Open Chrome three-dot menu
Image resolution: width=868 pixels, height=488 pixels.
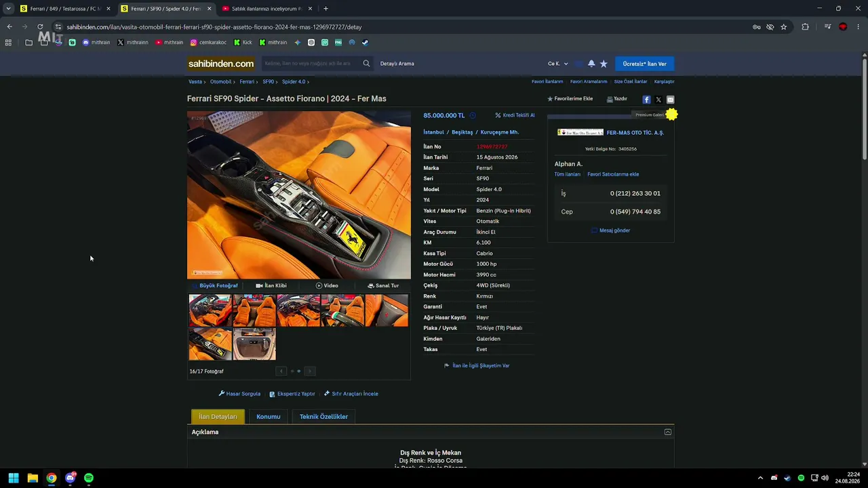[858, 27]
